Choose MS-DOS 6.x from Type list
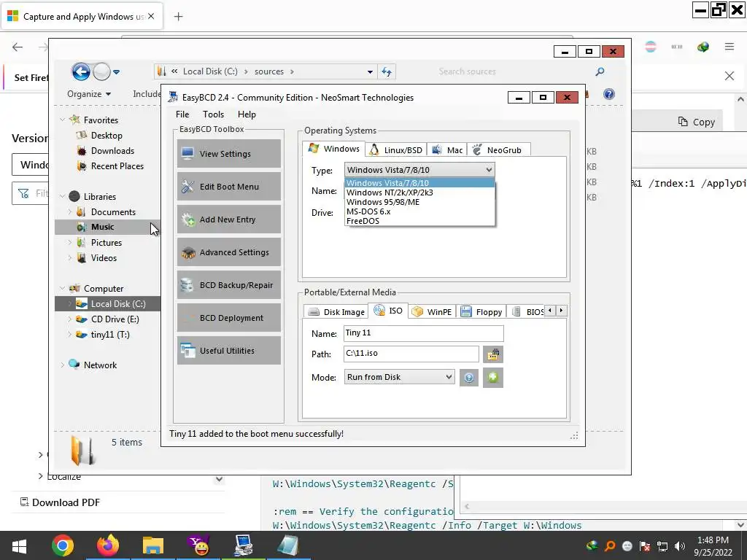 [x=419, y=211]
